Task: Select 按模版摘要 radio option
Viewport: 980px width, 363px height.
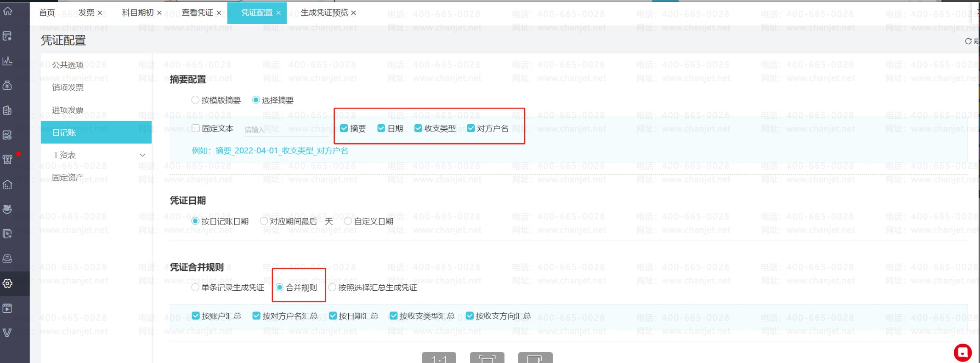Action: coord(195,100)
